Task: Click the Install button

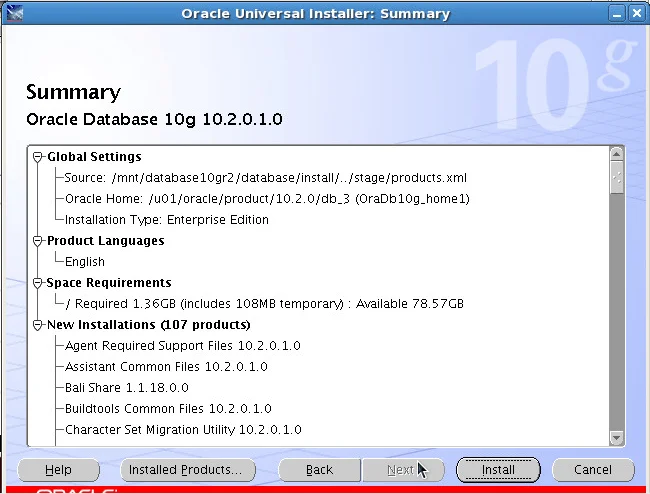Action: (x=498, y=470)
